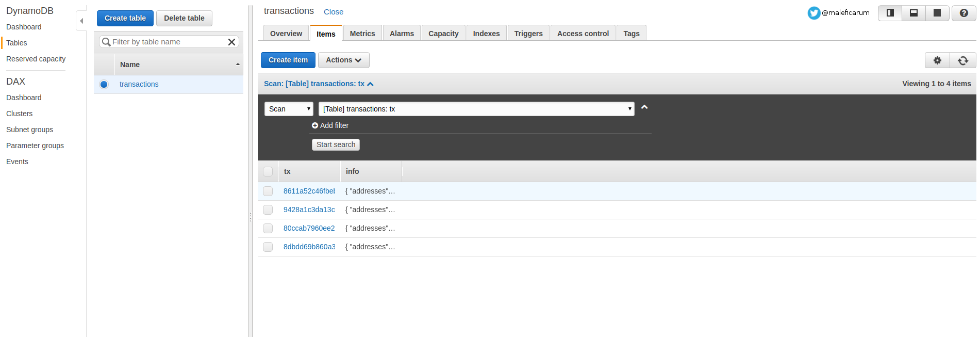The height and width of the screenshot is (337, 980).
Task: Open the Actions dropdown menu
Action: click(343, 60)
